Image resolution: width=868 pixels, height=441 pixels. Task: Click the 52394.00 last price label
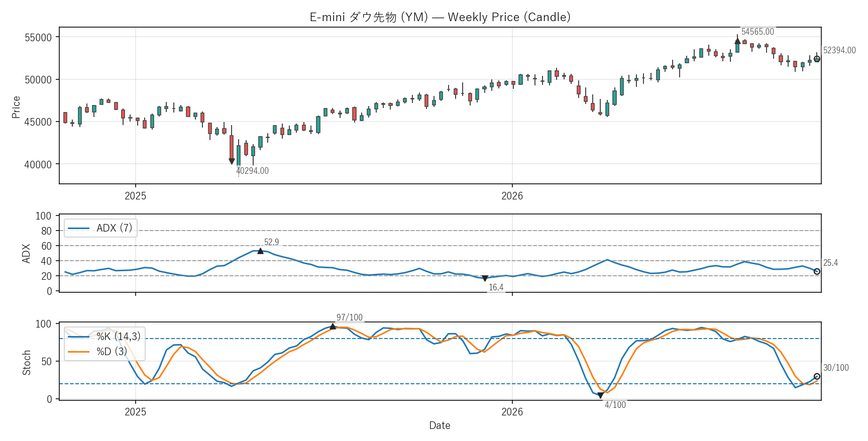click(x=839, y=50)
